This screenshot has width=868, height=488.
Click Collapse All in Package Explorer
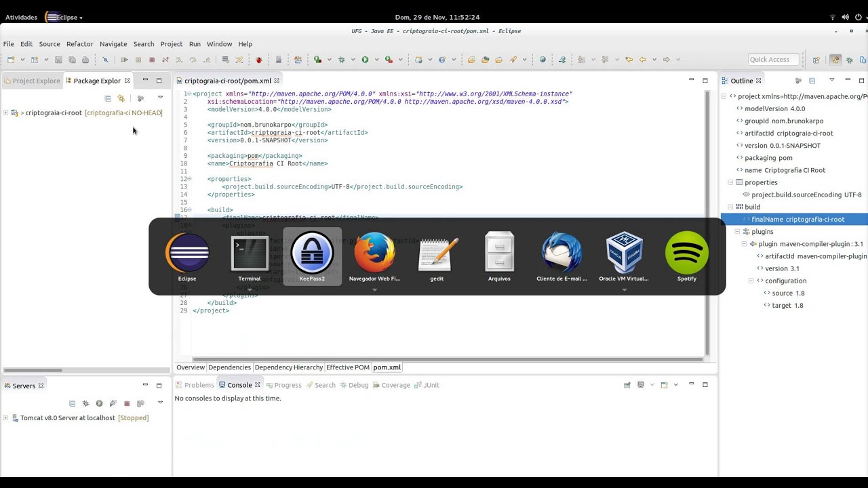pyautogui.click(x=108, y=98)
